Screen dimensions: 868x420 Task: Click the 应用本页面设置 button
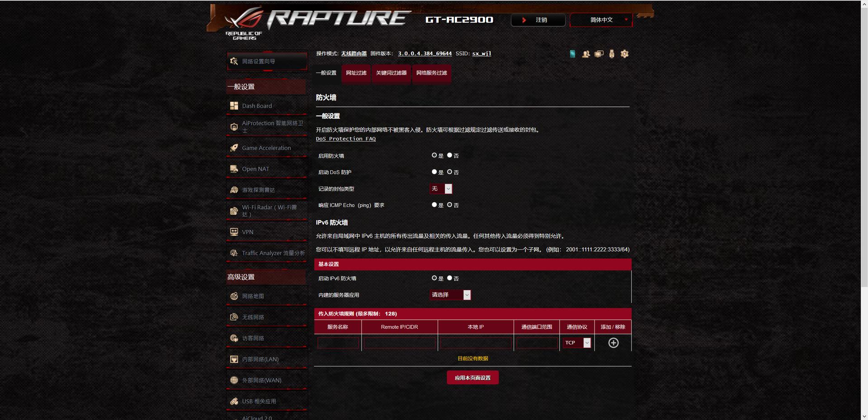[x=472, y=377]
